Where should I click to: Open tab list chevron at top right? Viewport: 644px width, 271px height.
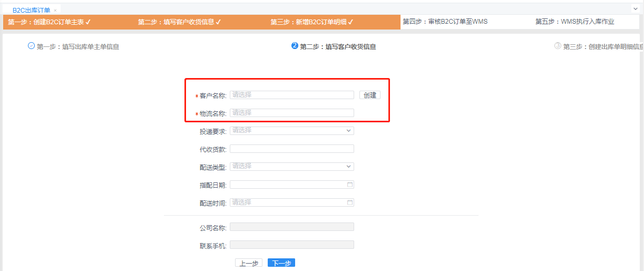[635, 9]
